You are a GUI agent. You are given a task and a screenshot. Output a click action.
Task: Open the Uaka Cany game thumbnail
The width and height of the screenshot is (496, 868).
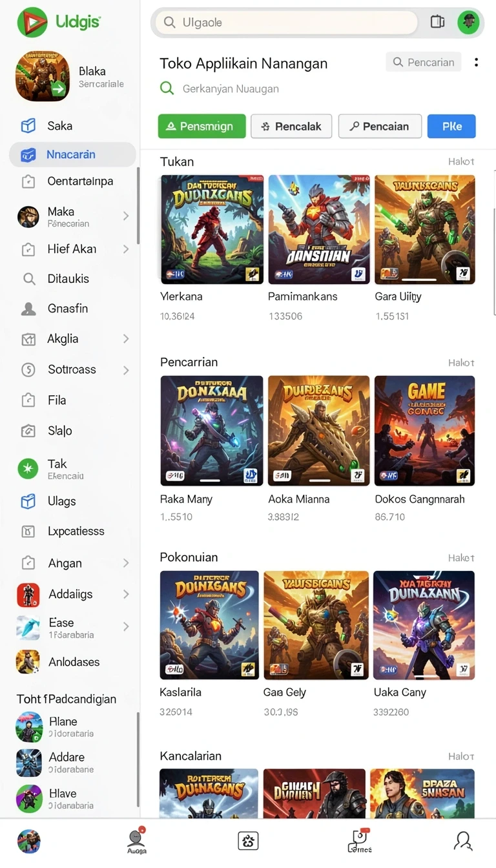424,625
